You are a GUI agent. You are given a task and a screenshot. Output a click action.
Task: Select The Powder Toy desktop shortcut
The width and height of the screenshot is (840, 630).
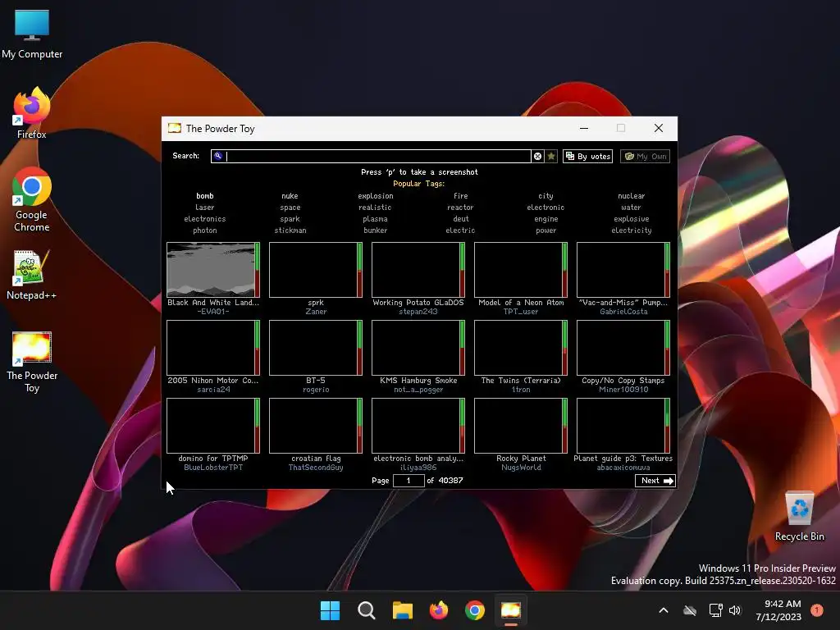(32, 362)
